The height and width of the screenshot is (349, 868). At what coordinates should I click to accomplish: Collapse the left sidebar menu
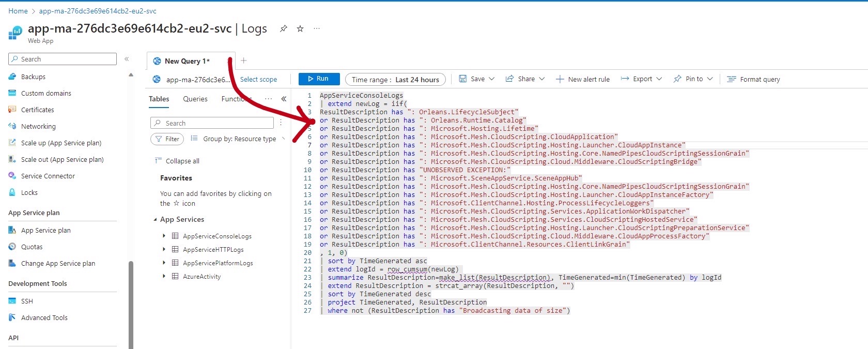point(127,59)
